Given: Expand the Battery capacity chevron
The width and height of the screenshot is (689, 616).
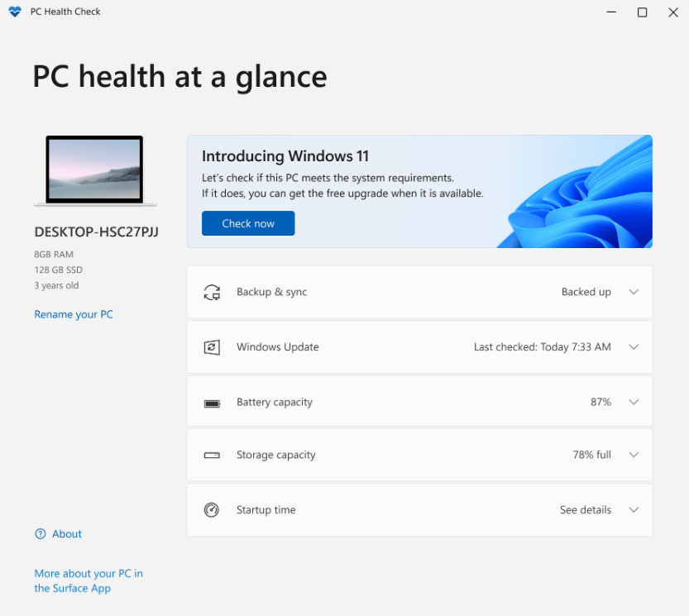Looking at the screenshot, I should coord(634,402).
